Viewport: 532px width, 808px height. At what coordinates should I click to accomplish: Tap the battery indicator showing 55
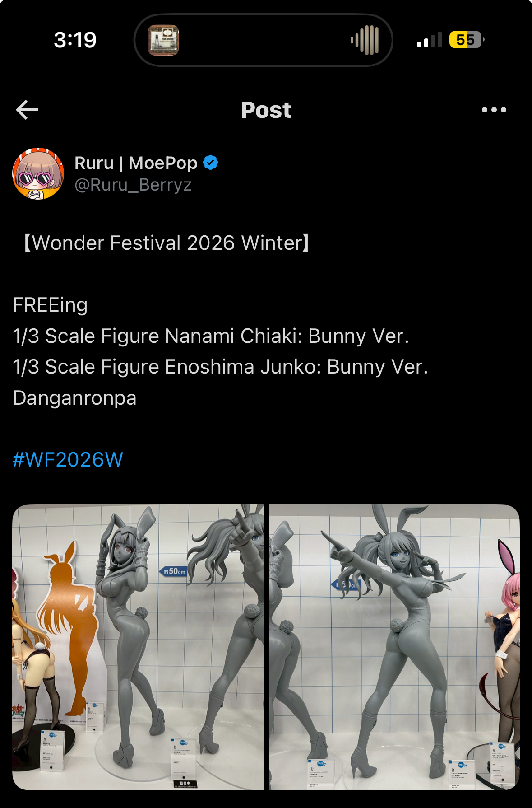pos(467,40)
